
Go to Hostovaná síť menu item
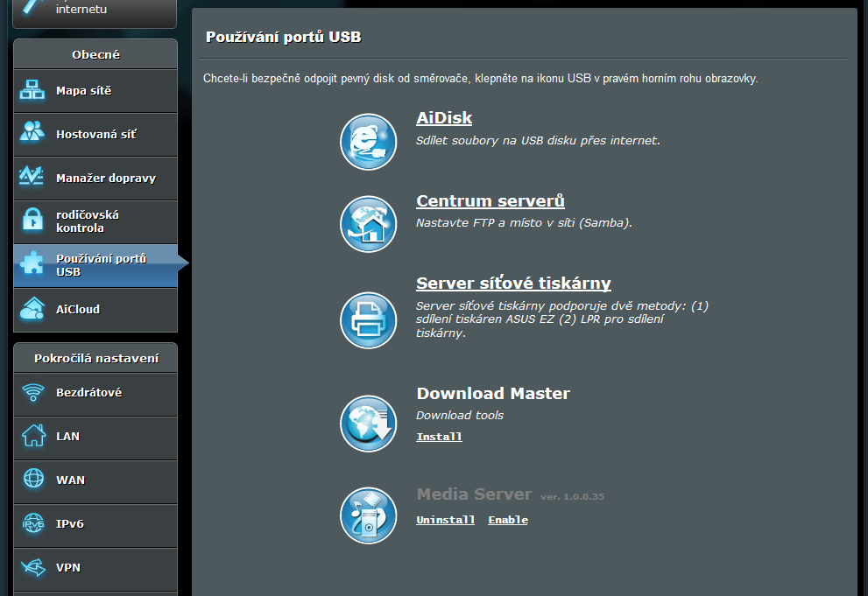pyautogui.click(x=95, y=135)
